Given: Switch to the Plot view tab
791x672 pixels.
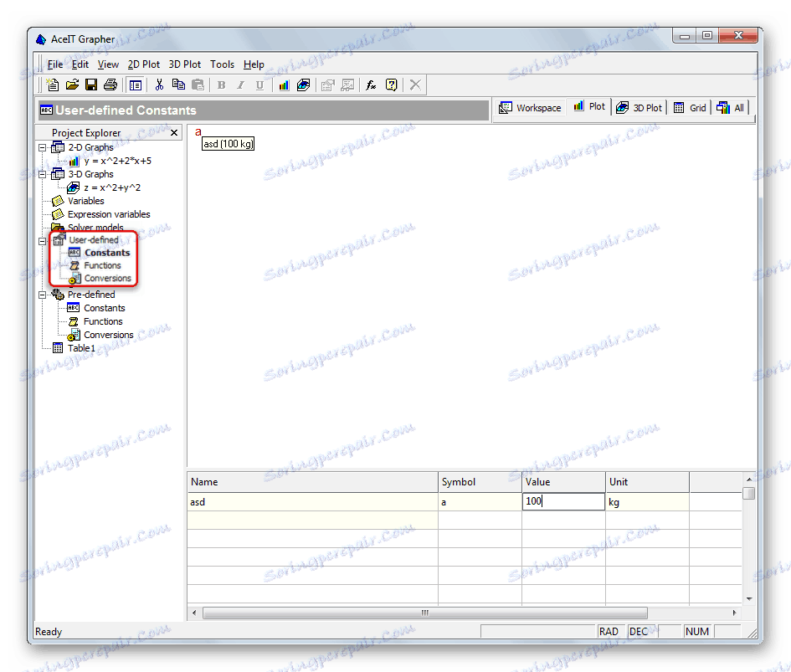Looking at the screenshot, I should pyautogui.click(x=589, y=106).
